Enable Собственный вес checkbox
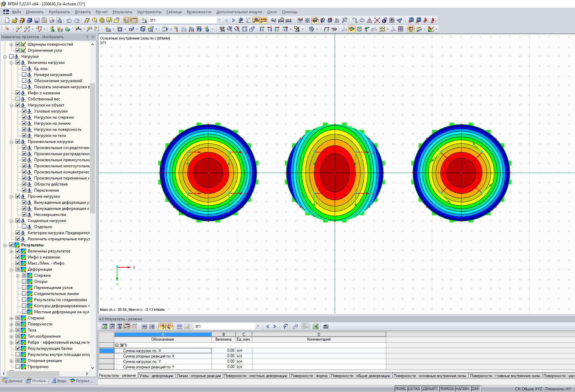Screen dimensions: 575x392 pyautogui.click(x=18, y=99)
